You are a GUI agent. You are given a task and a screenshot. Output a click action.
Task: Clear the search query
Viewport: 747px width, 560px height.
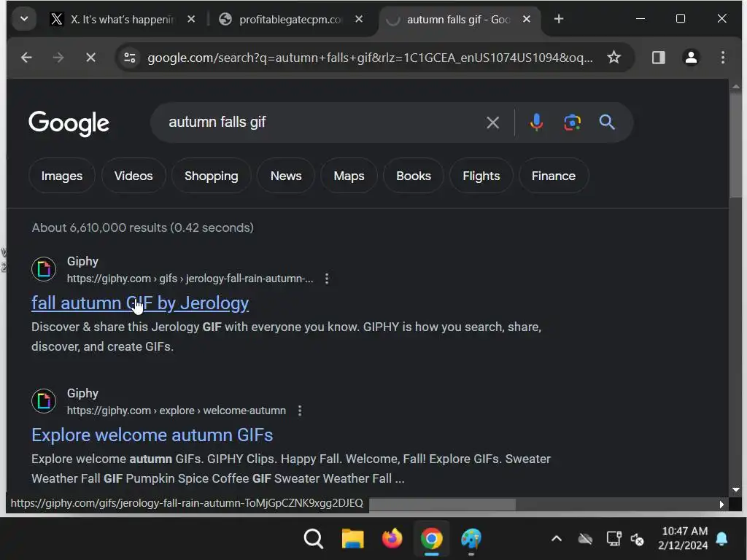(492, 122)
